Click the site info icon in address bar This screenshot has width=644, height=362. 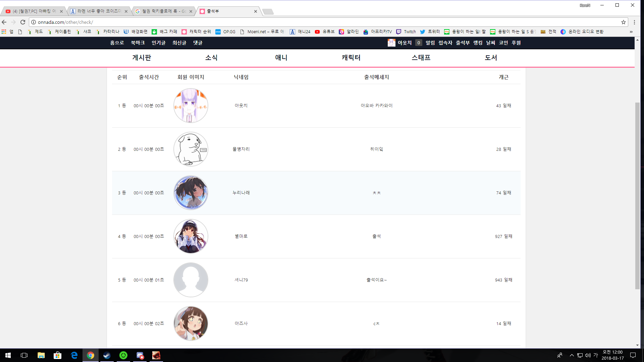tap(34, 22)
